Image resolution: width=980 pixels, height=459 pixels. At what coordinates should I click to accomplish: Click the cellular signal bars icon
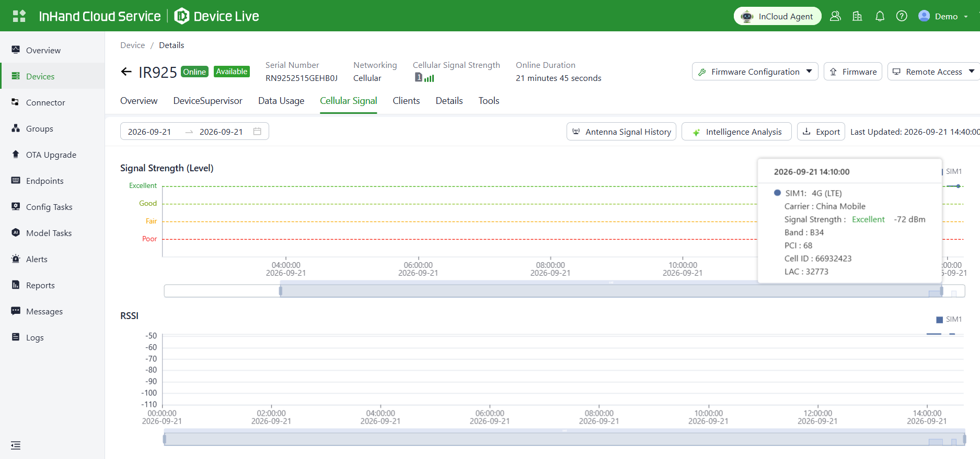tap(429, 78)
